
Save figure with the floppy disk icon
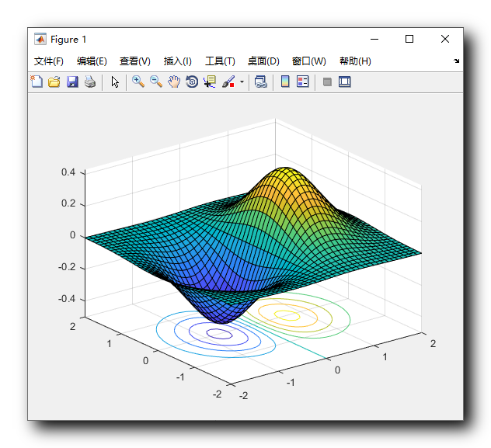click(72, 82)
